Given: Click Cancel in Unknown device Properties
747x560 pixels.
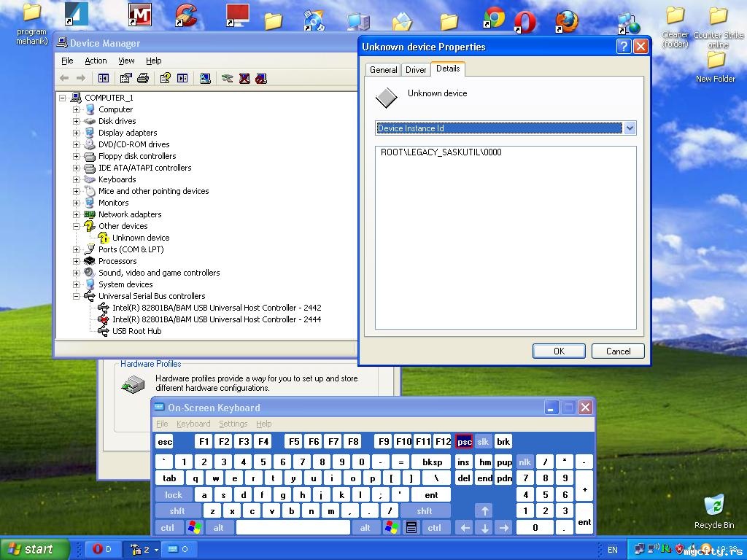Looking at the screenshot, I should 619,351.
